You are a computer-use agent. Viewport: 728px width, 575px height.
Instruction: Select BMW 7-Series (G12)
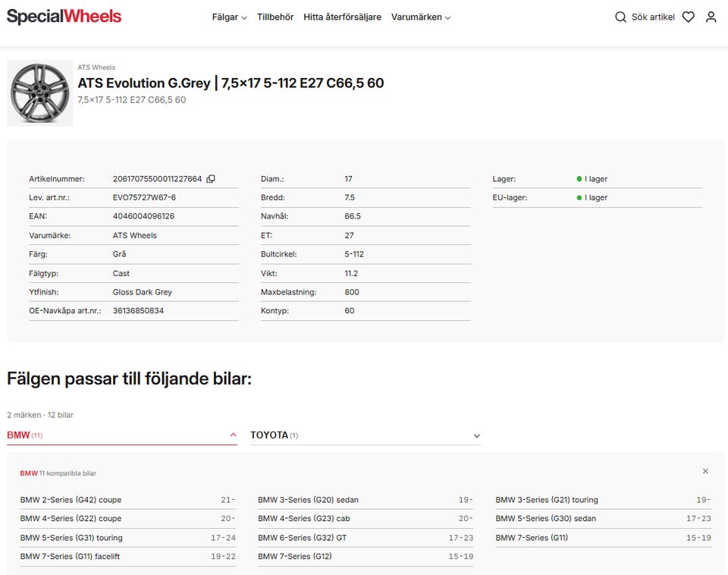coord(366,556)
